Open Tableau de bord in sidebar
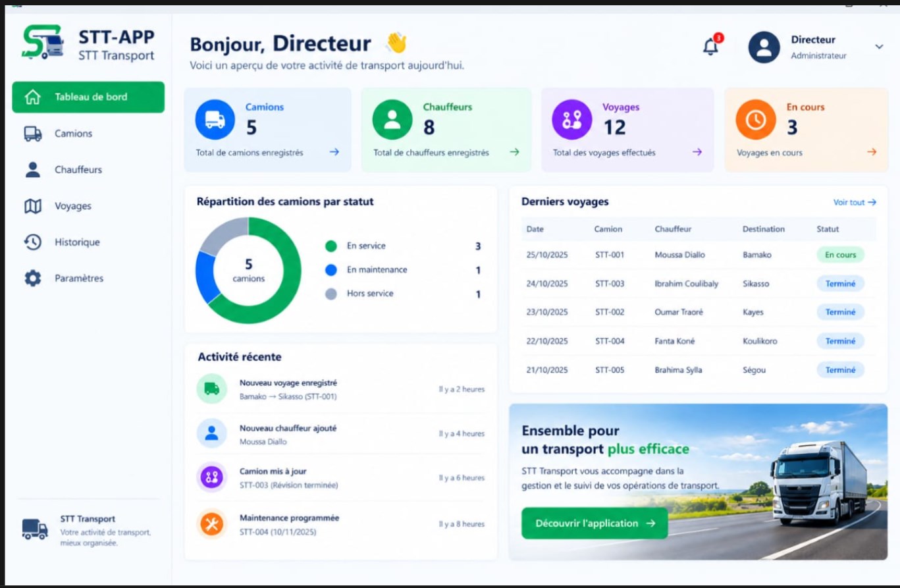Screen dimensions: 900x588 coord(88,97)
